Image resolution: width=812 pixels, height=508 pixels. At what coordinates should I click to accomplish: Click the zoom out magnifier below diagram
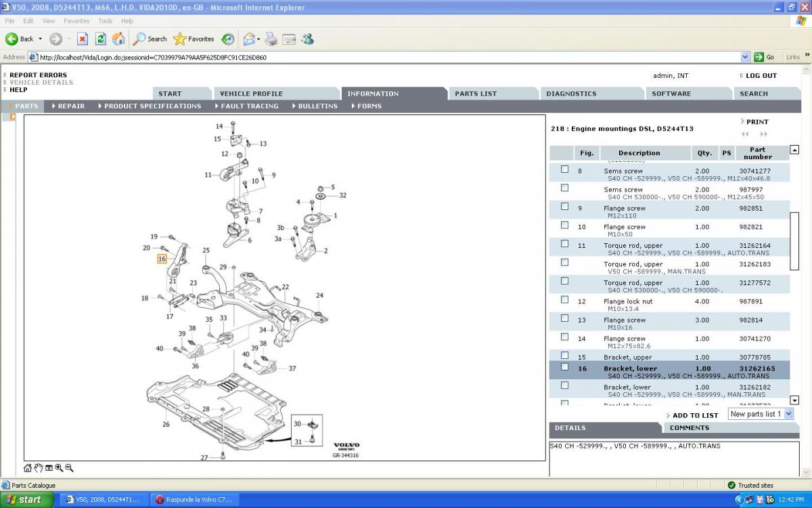(69, 468)
